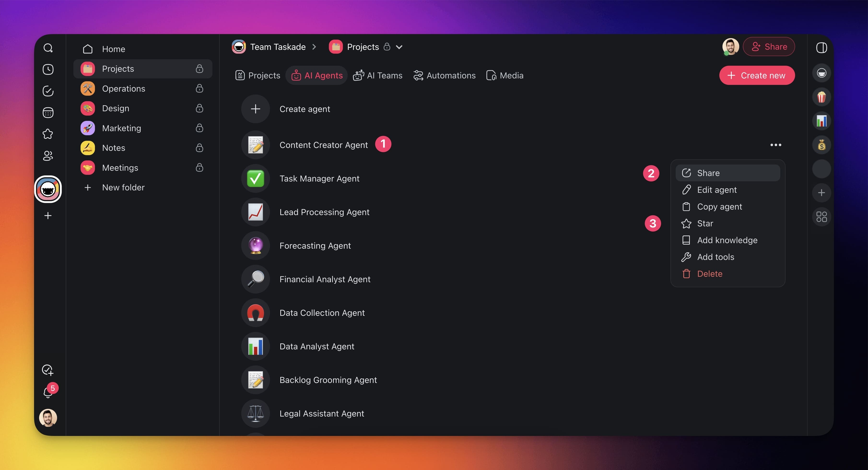
Task: Open my tasks checkmark icon
Action: click(x=48, y=91)
